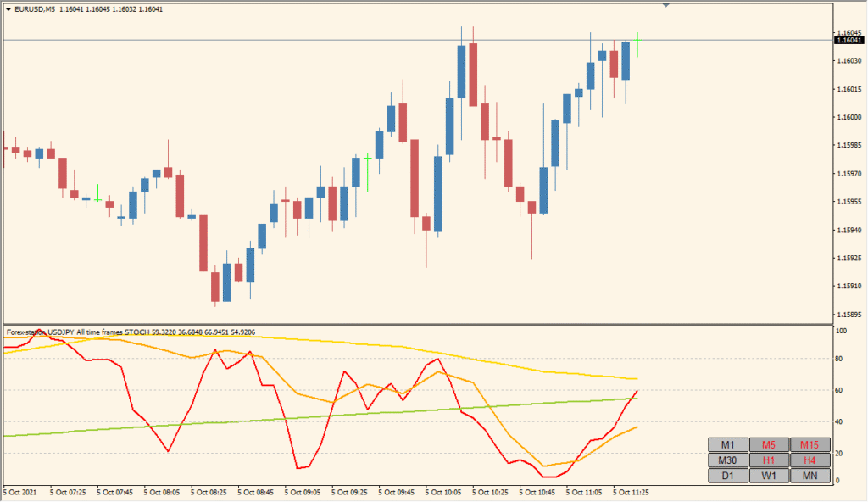Click the chart shift marker triangle at top
This screenshot has height=502, width=868.
point(666,5)
